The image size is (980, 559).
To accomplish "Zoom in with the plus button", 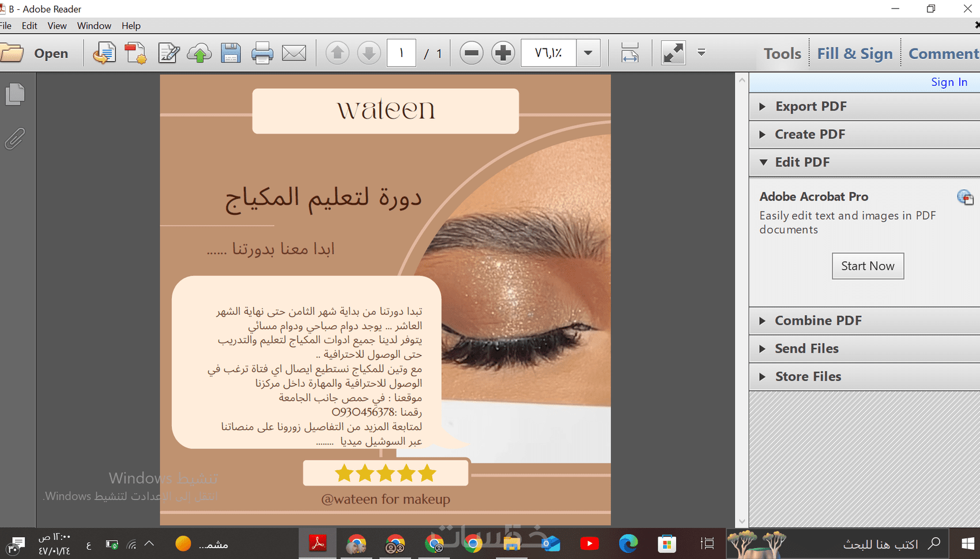I will [503, 54].
